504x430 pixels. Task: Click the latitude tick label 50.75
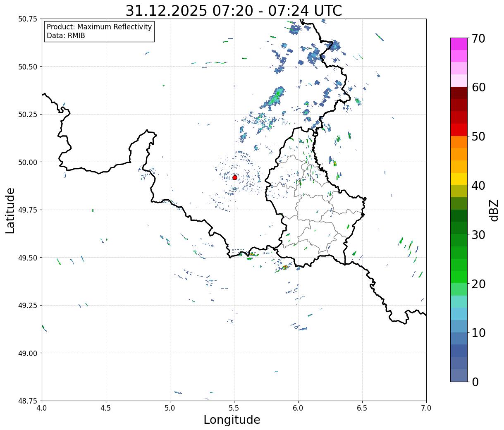coord(28,19)
